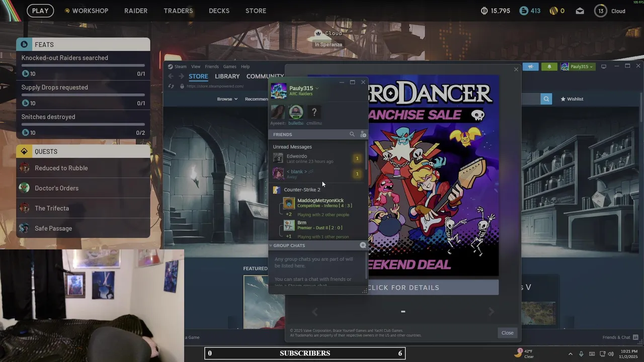Click the microphone tray icon

click(581, 354)
